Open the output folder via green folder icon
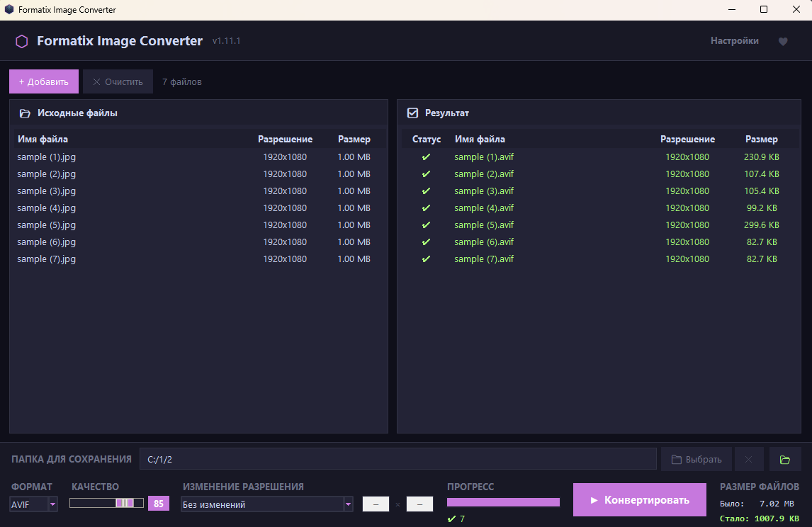 [x=785, y=459]
